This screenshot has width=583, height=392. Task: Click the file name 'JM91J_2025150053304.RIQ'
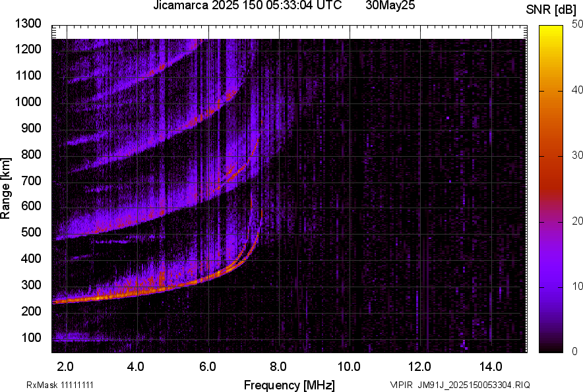[x=474, y=385]
